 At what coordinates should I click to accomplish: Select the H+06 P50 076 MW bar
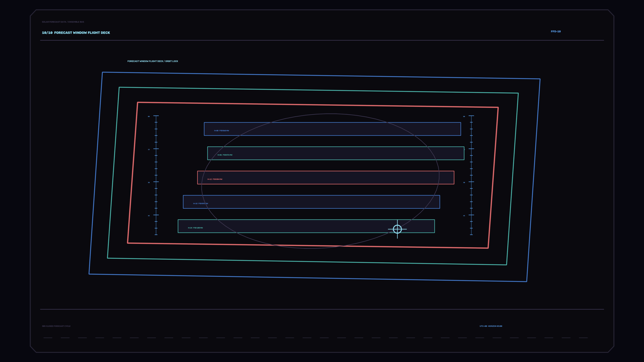tap(336, 153)
